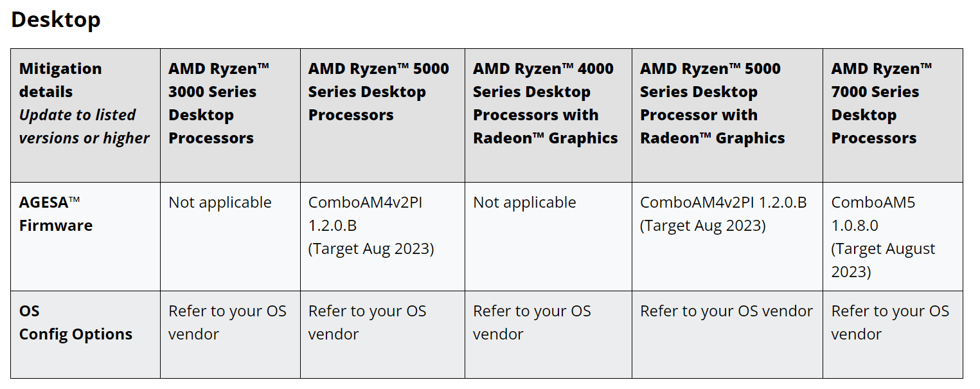Image resolution: width=980 pixels, height=389 pixels.
Task: Select the Ryzen 5000 Series with Radeon Graphics header
Action: coord(713,104)
